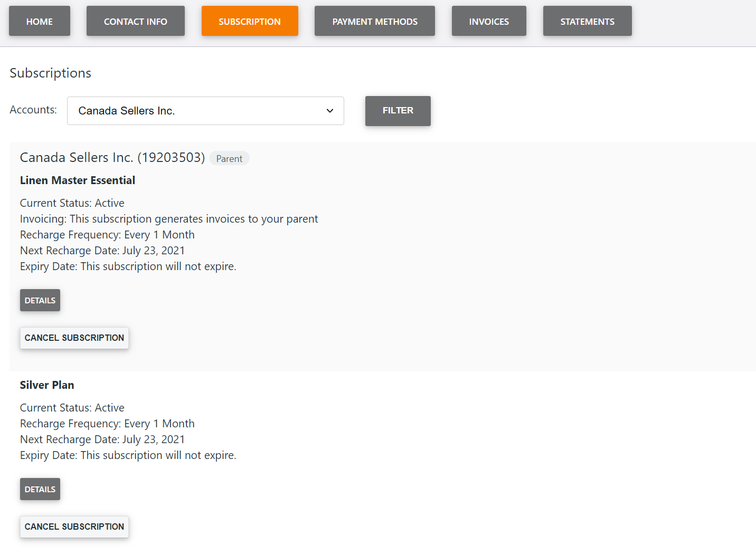
Task: Open the Statements tab
Action: click(x=588, y=21)
